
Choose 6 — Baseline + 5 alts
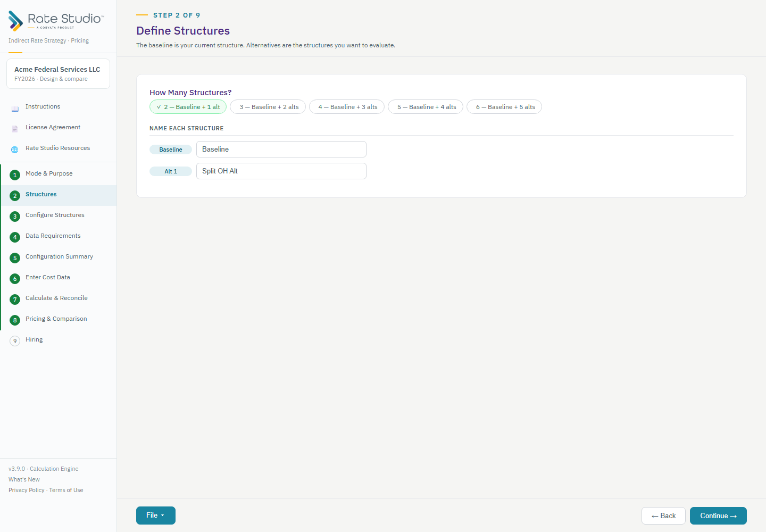click(504, 107)
